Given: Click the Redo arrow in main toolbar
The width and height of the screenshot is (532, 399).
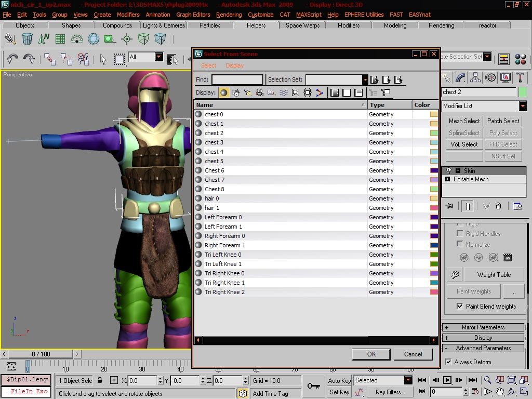Looking at the screenshot, I should click(29, 59).
